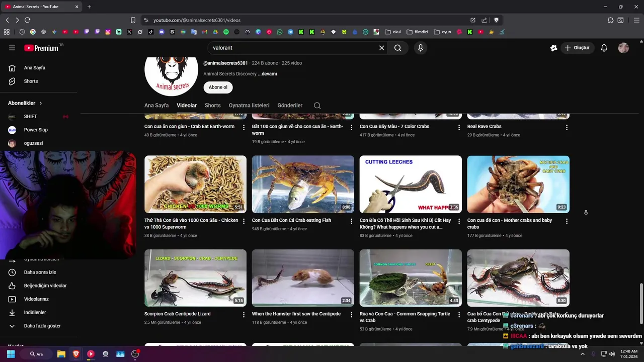Select the Animal Secrets - YouTube browser tab

41,7
